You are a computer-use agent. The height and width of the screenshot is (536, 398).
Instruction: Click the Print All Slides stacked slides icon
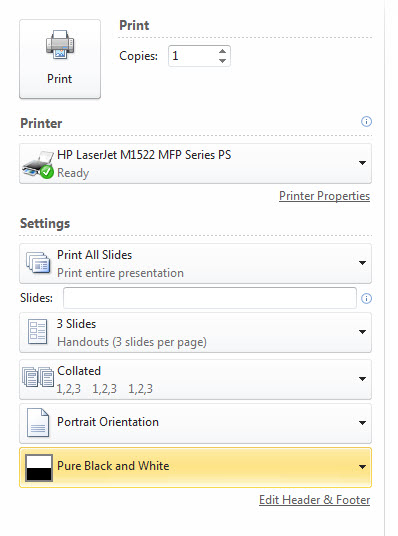pyautogui.click(x=38, y=263)
